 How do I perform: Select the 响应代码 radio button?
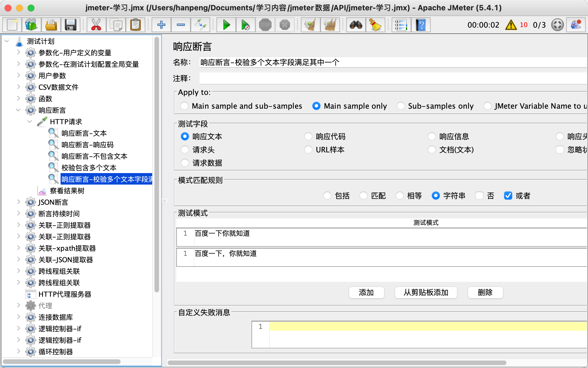tap(308, 137)
